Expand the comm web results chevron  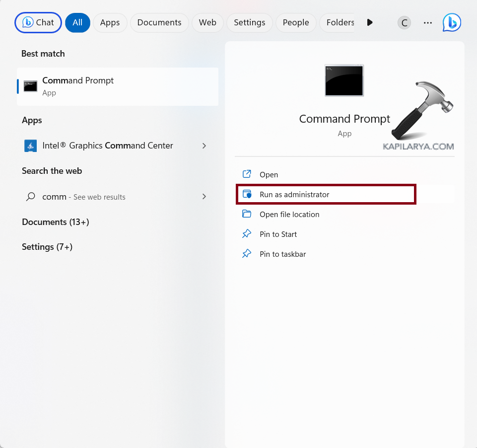point(204,197)
